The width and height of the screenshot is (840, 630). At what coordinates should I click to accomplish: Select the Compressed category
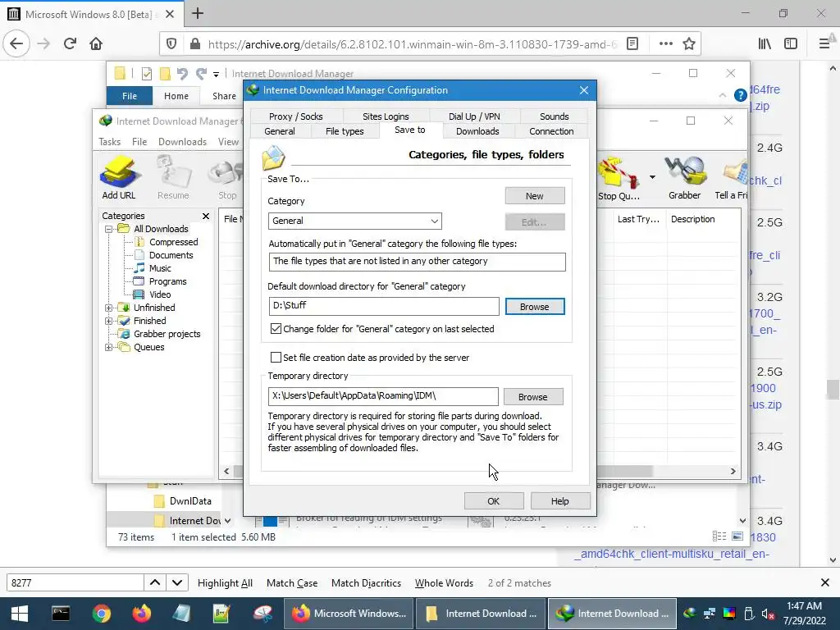coord(174,242)
